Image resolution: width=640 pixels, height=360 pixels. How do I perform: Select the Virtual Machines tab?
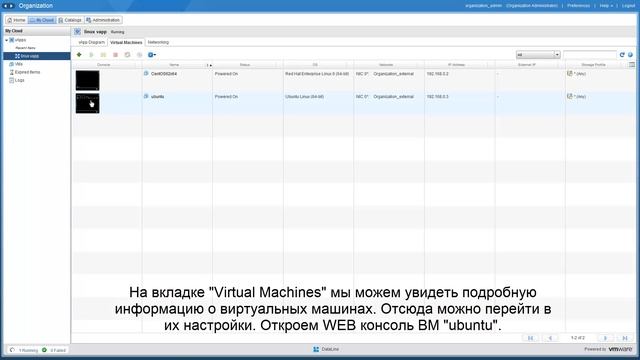click(x=126, y=42)
